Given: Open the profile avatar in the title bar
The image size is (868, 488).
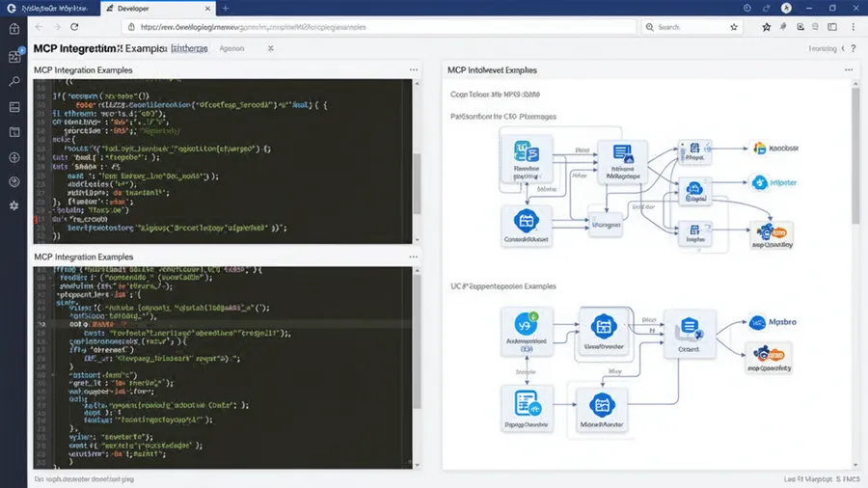Looking at the screenshot, I should (x=786, y=9).
